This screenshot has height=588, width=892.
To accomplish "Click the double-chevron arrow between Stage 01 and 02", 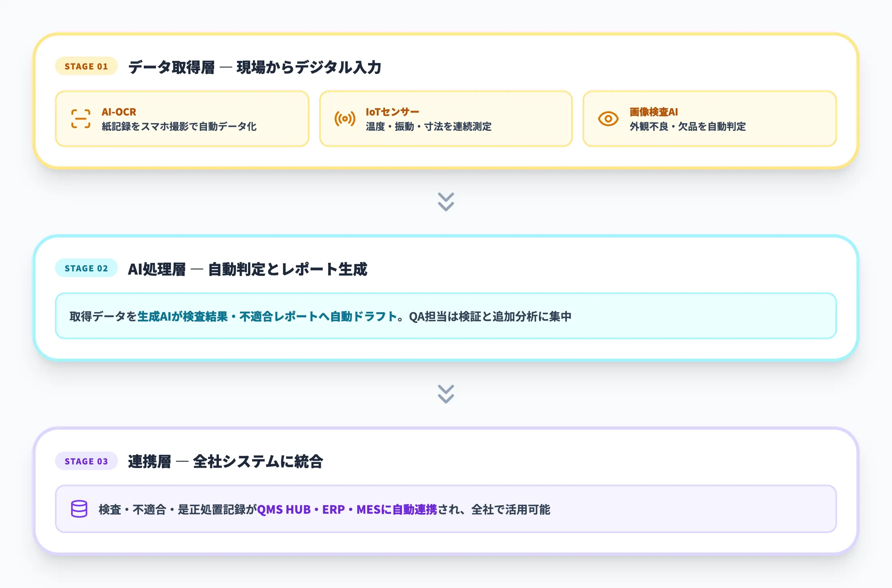I will pyautogui.click(x=446, y=202).
